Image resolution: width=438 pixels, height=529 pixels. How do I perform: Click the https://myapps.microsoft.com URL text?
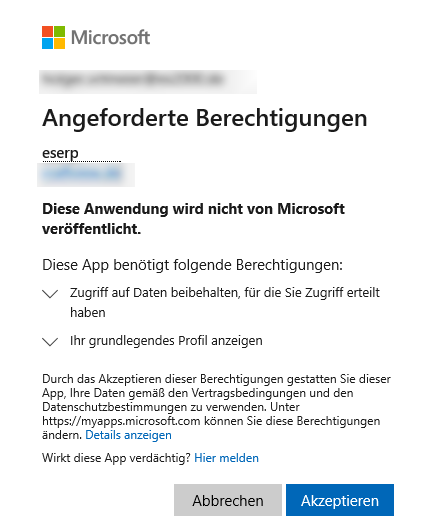pyautogui.click(x=121, y=421)
